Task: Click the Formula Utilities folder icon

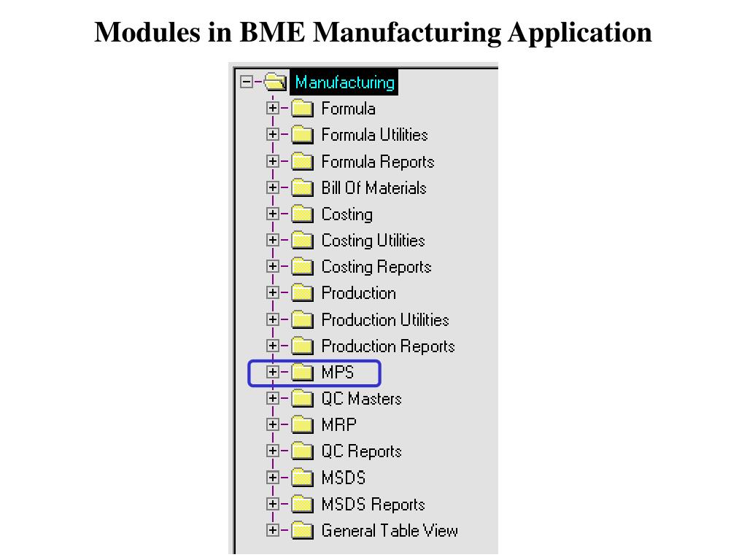Action: click(302, 135)
